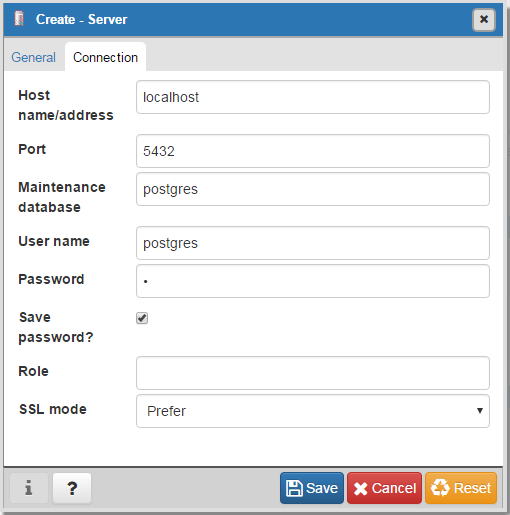Focus the Host name/address field

(x=313, y=97)
